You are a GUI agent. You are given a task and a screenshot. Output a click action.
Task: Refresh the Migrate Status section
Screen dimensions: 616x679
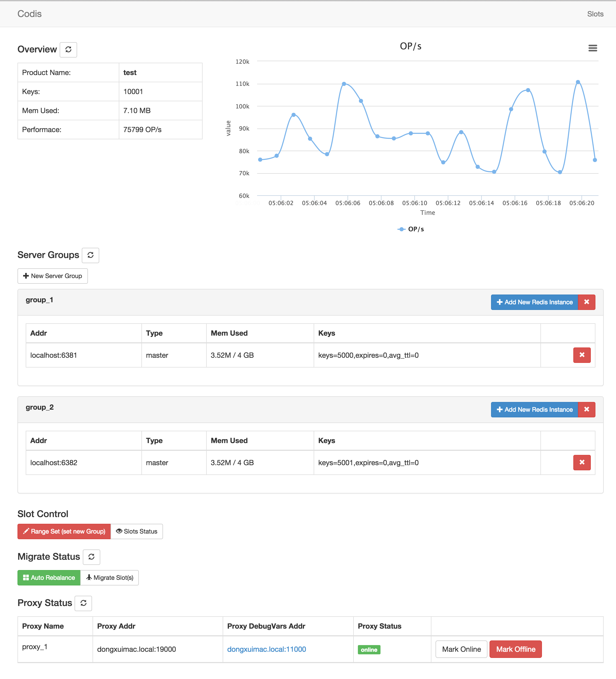point(91,557)
